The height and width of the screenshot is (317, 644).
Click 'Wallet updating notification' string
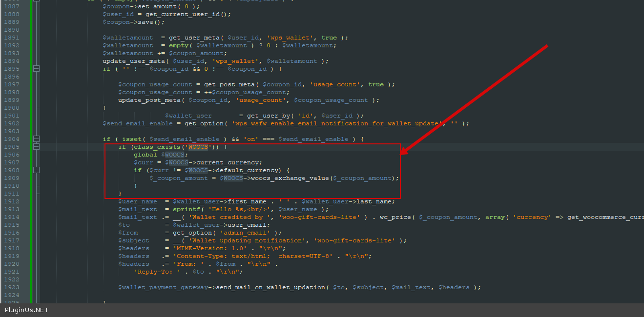[x=247, y=240]
